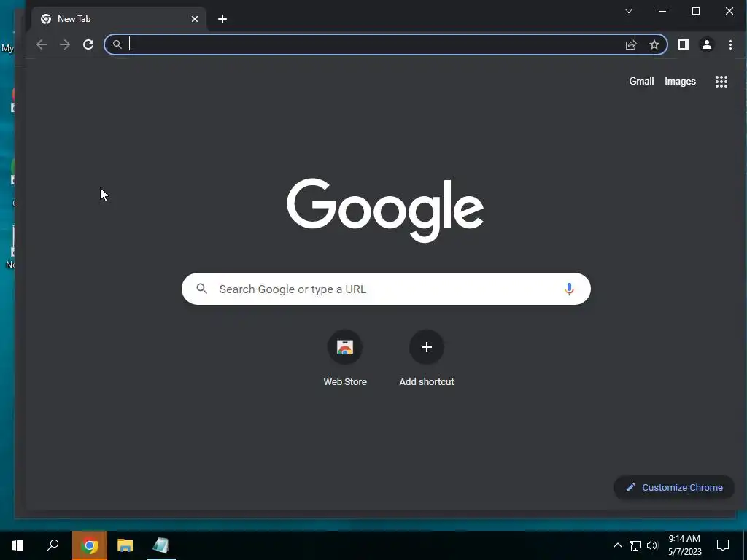Click the share this page icon
747x560 pixels.
pos(631,44)
